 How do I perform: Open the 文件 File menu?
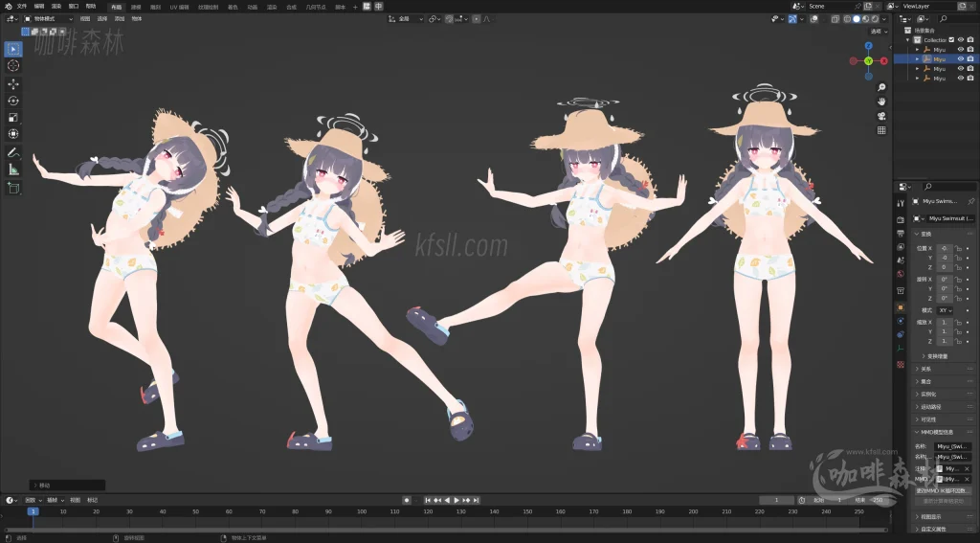pyautogui.click(x=22, y=7)
